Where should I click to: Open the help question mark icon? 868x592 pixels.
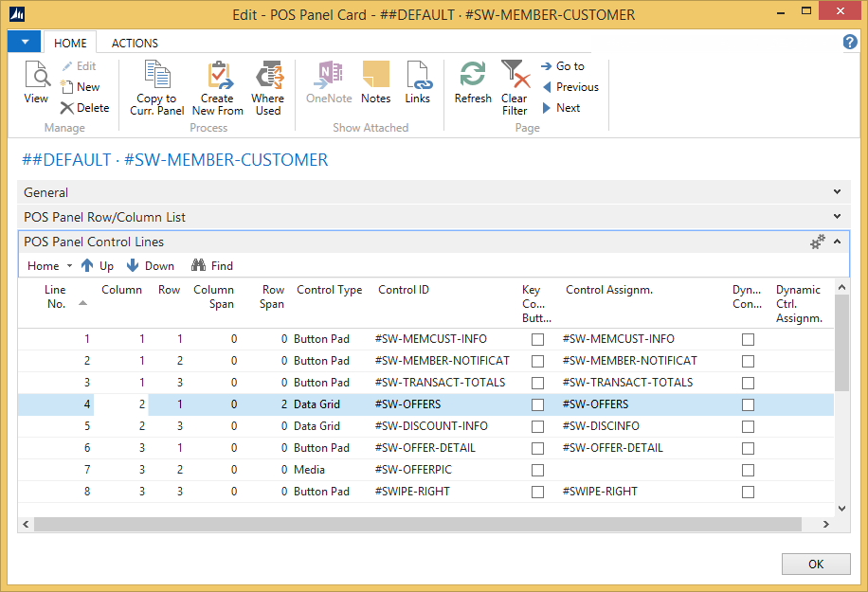click(850, 43)
